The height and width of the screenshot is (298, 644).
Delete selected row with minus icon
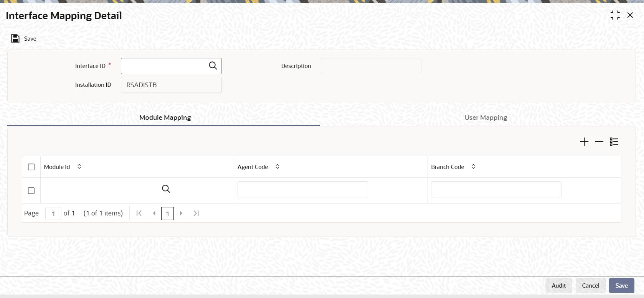599,142
